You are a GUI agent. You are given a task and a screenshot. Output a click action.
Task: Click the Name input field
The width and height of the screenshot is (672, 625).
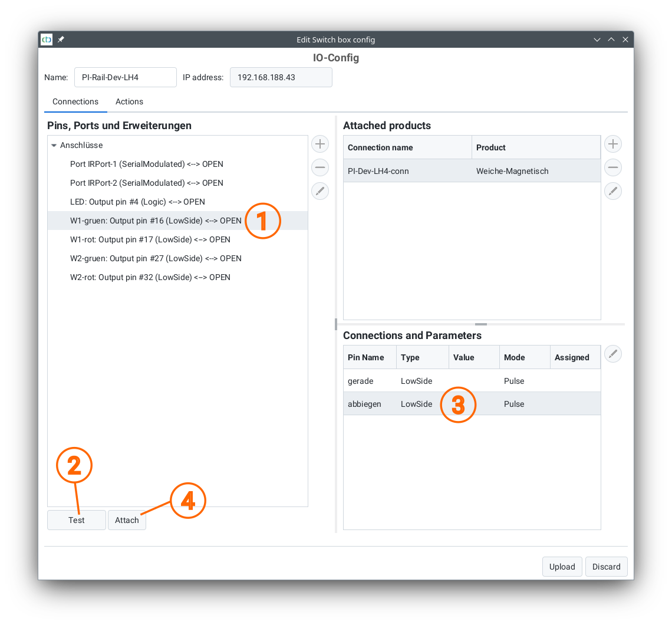[x=125, y=77]
